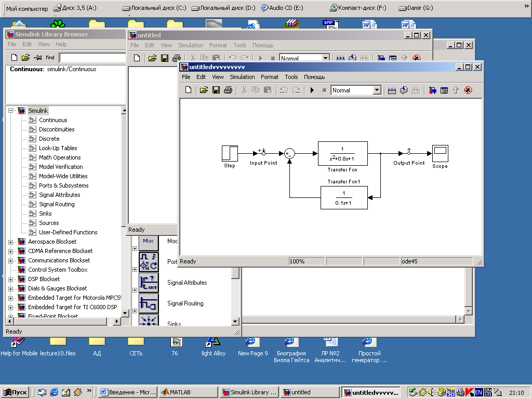Open the Format menu in model window

[x=270, y=77]
